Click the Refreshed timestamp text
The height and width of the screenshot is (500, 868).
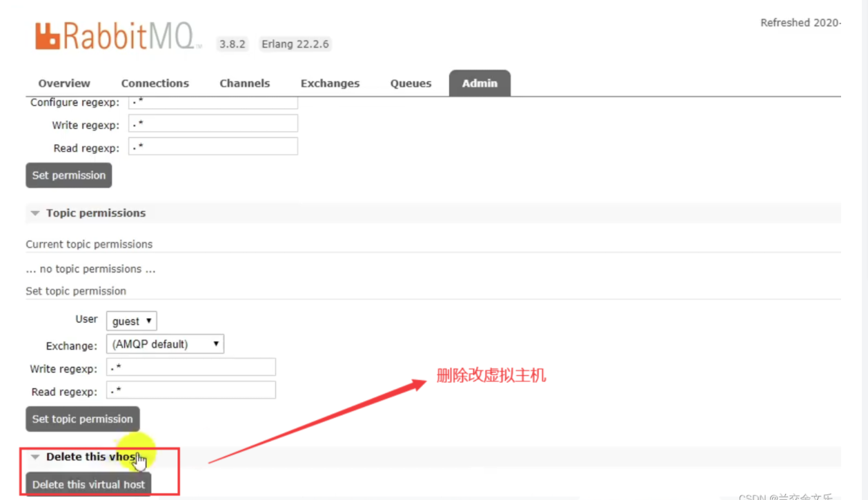[x=800, y=23]
